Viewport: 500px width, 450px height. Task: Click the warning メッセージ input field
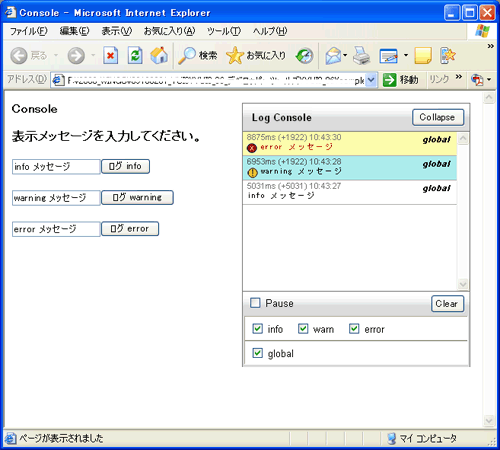pos(56,198)
